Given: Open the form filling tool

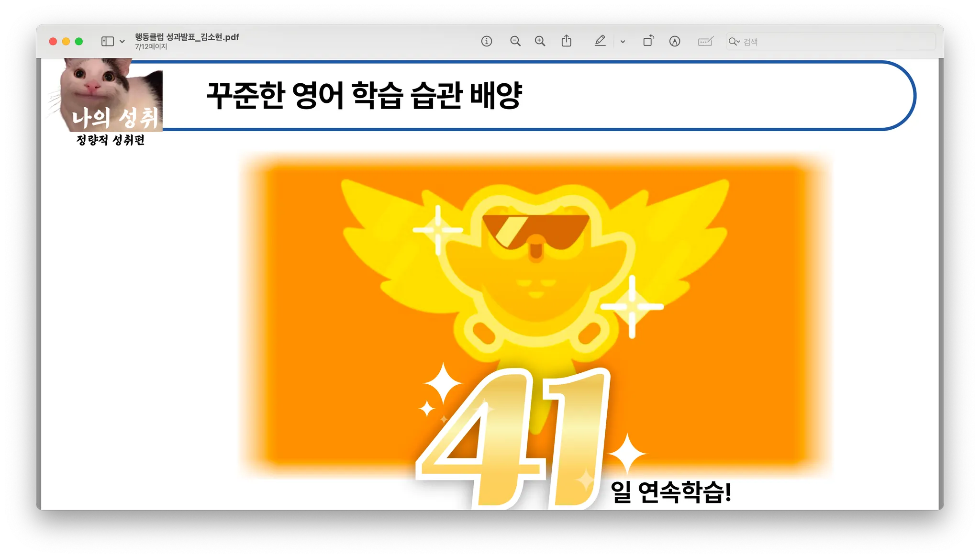Looking at the screenshot, I should coord(705,42).
